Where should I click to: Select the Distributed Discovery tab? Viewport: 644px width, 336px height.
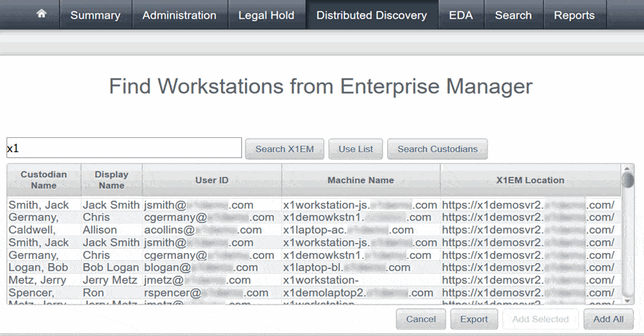[x=371, y=15]
